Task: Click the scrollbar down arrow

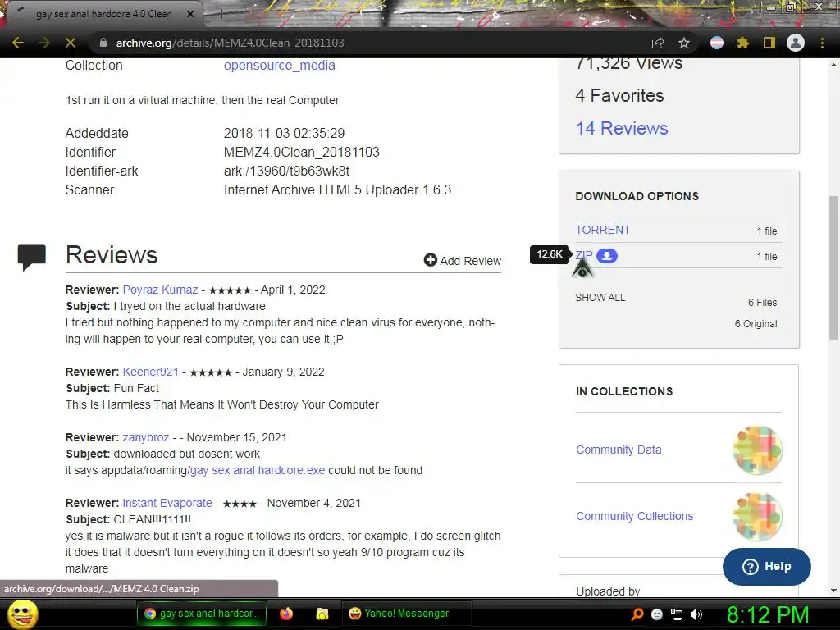Action: [833, 591]
